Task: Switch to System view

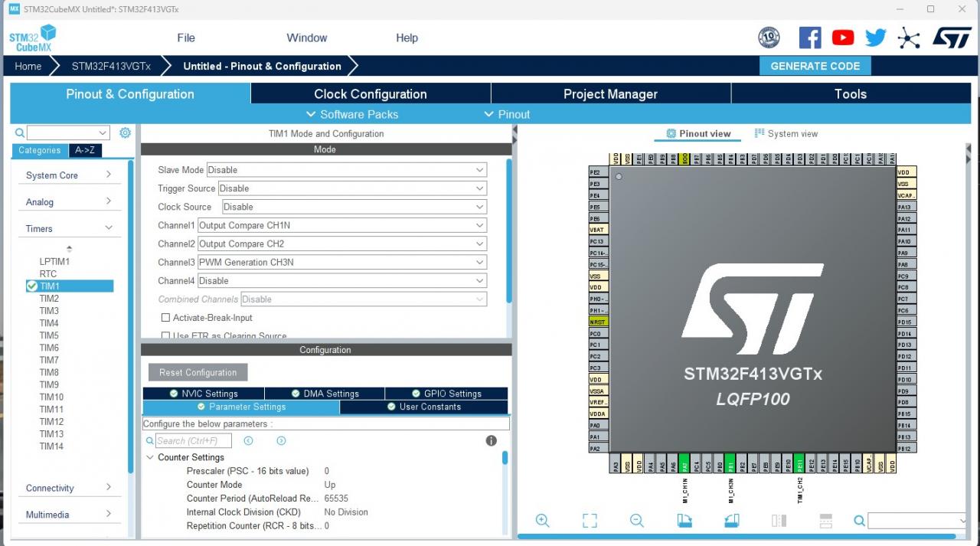Action: (786, 133)
